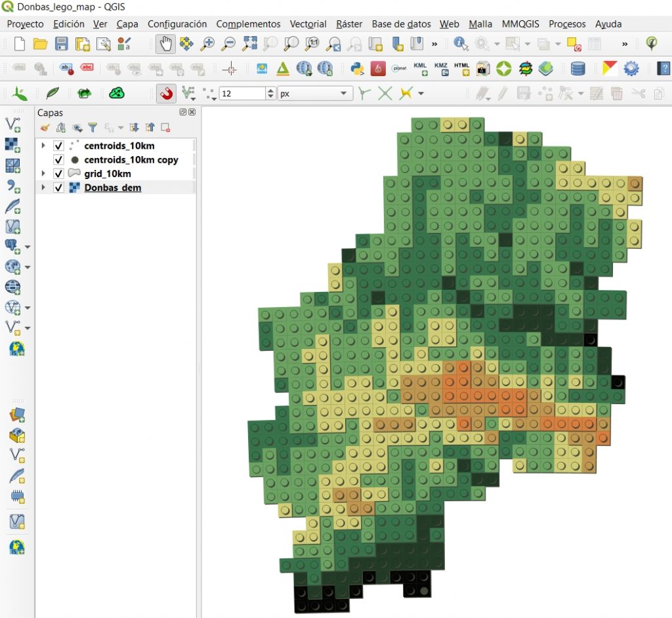Open the Complementos menu
The image size is (672, 618).
coord(248,24)
